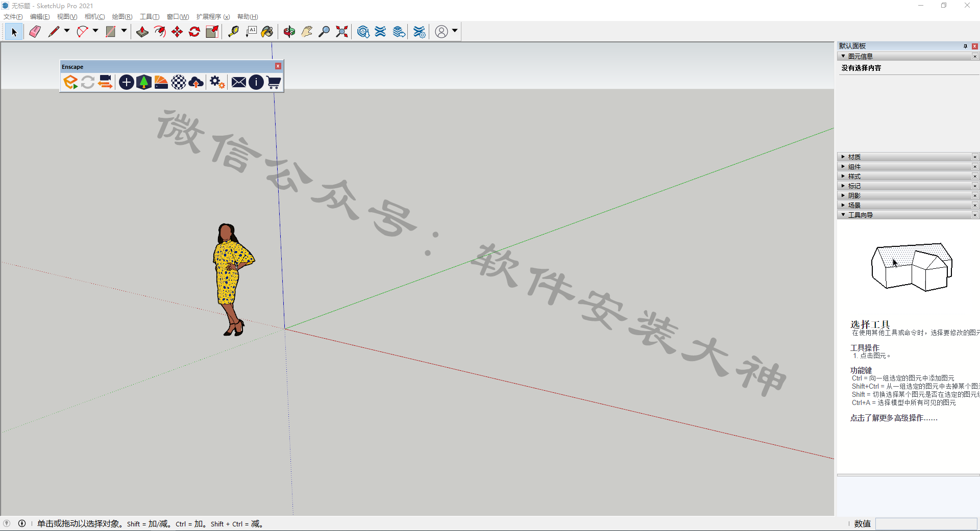
Task: Open the 绘图(R) menu
Action: (x=122, y=17)
